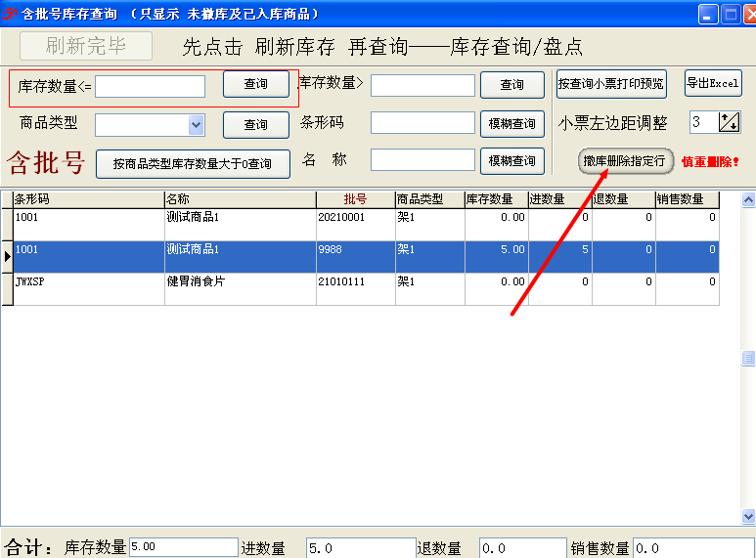Image resolution: width=756 pixels, height=558 pixels.
Task: Focus the 名称 search input
Action: point(422,159)
